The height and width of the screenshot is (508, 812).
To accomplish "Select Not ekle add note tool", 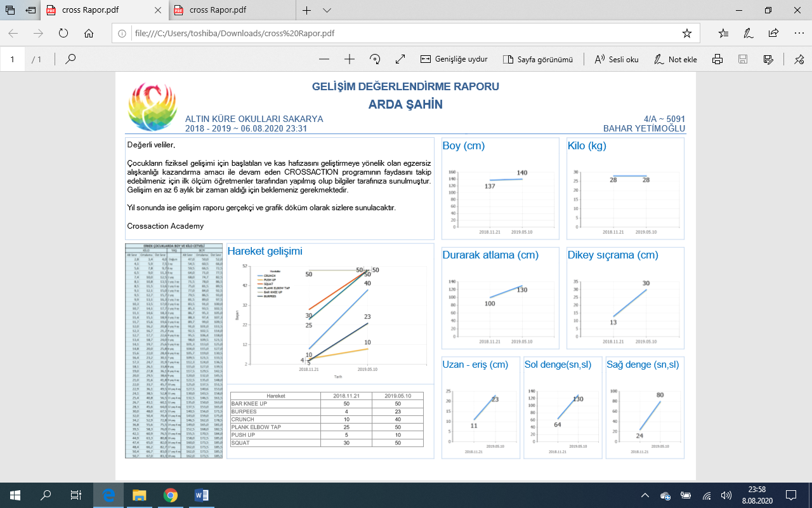I will [x=676, y=59].
